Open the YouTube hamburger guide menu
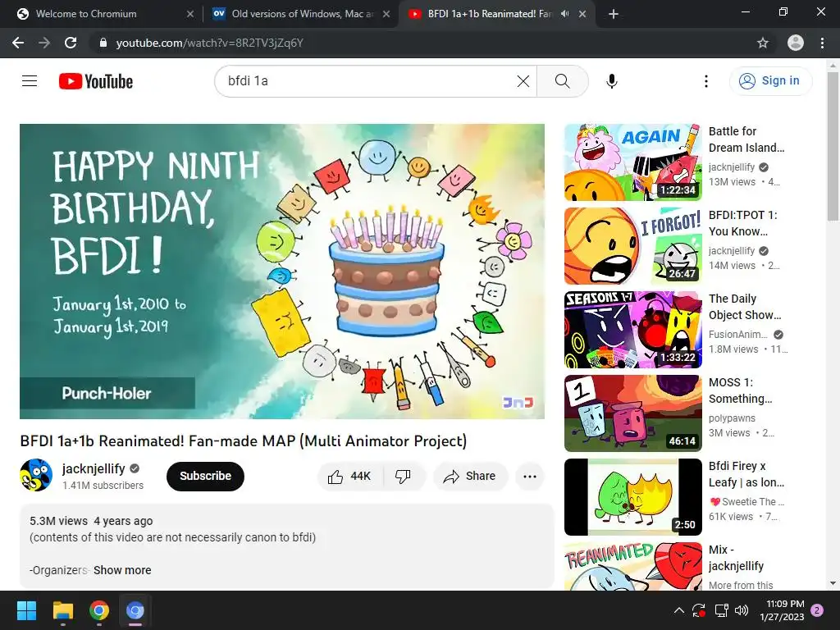Image resolution: width=840 pixels, height=630 pixels. [x=30, y=81]
